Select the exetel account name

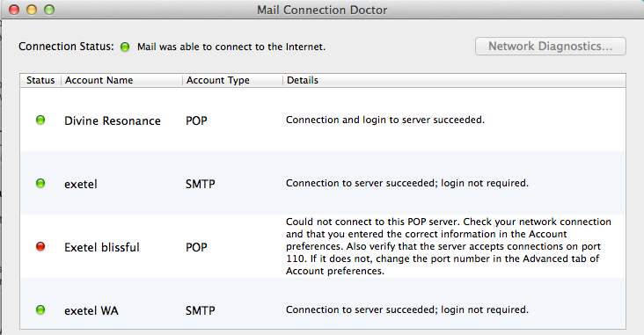point(81,184)
